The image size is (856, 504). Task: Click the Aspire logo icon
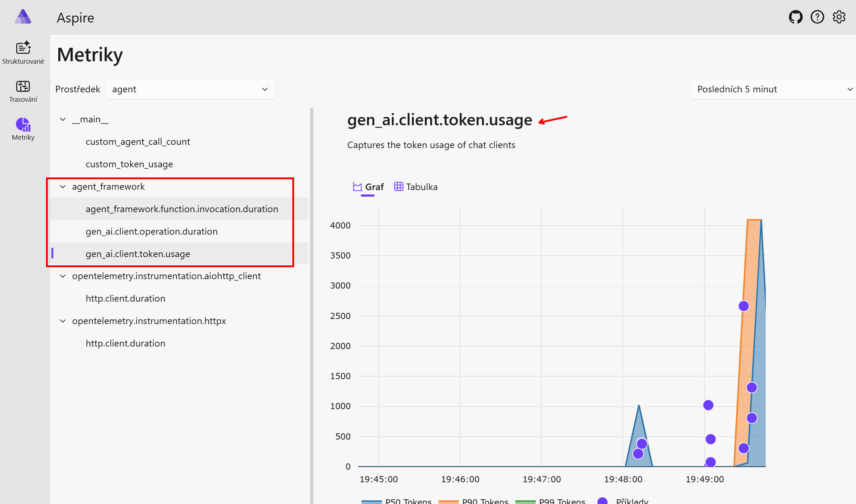tap(23, 17)
